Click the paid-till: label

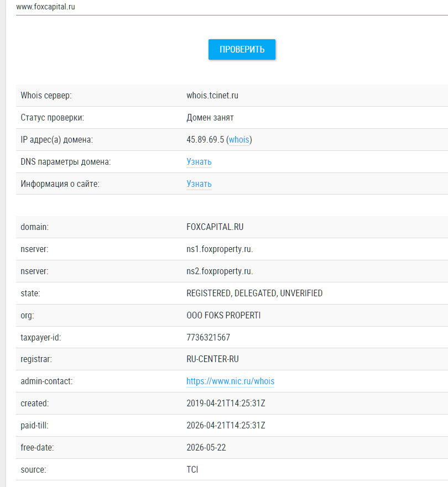(x=34, y=425)
